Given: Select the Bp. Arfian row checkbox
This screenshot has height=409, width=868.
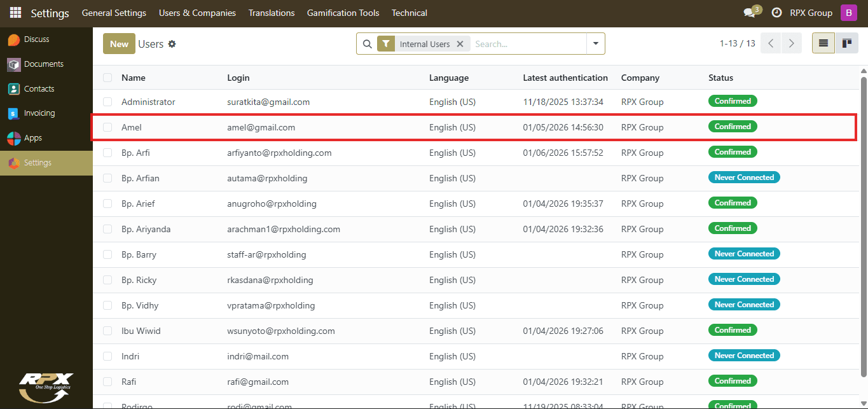Looking at the screenshot, I should click(107, 178).
